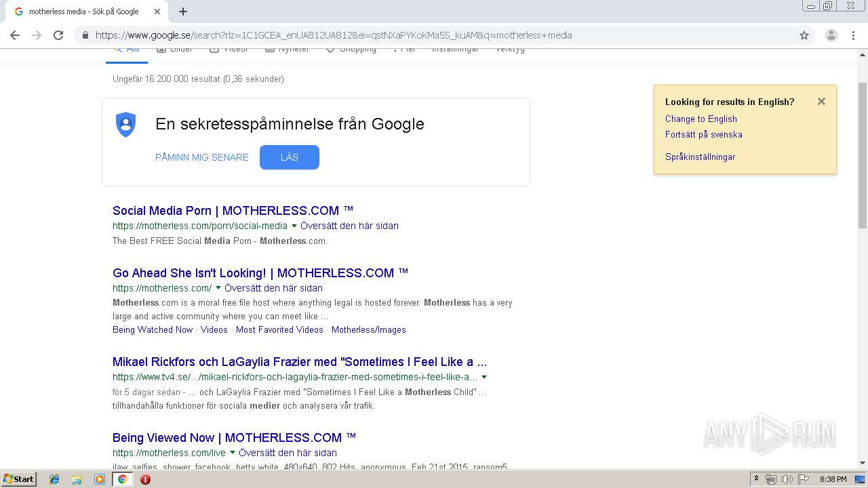Open the Mikael Rickfors och LaGaylia Frazier result

(300, 362)
